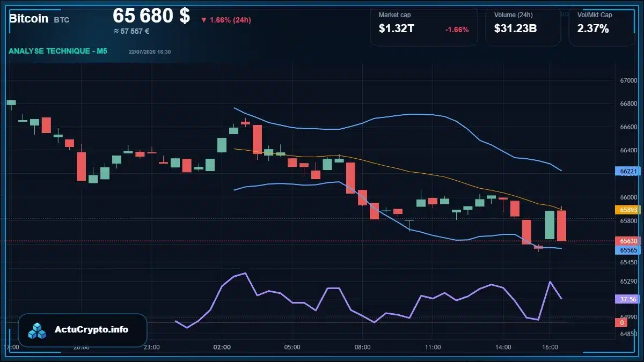644x362 pixels.
Task: Click the ActuCrypto.info cube logo icon
Action: 37,331
